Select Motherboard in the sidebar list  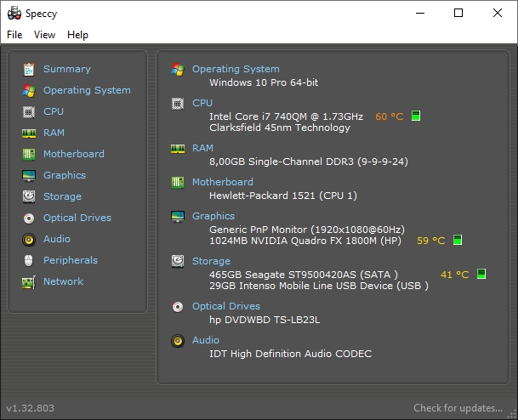pyautogui.click(x=74, y=154)
